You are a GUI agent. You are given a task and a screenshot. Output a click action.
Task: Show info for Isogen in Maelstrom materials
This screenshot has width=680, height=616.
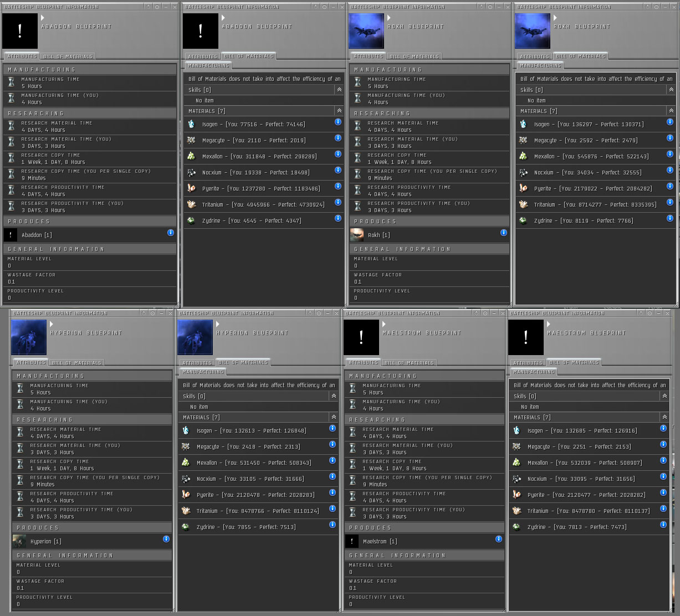pyautogui.click(x=663, y=428)
